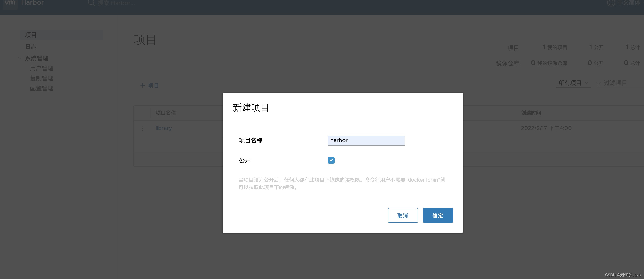Click the 2022/2/17 下午4:00 creation time cell
This screenshot has height=279, width=644.
point(546,128)
